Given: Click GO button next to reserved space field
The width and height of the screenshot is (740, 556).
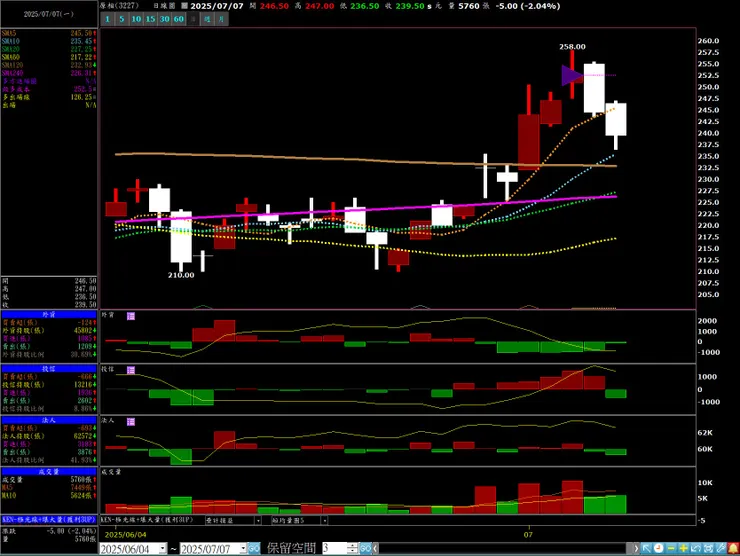Looking at the screenshot, I should click(x=366, y=548).
